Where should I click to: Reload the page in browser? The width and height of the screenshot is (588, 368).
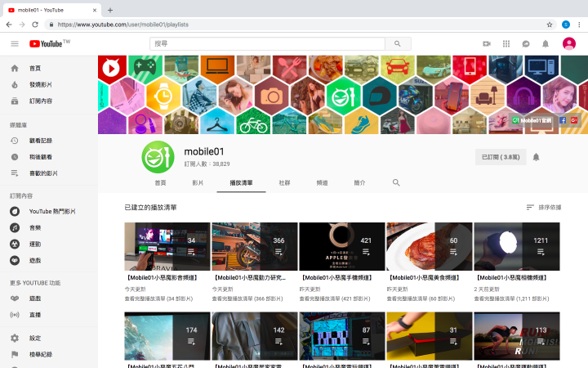[35, 25]
